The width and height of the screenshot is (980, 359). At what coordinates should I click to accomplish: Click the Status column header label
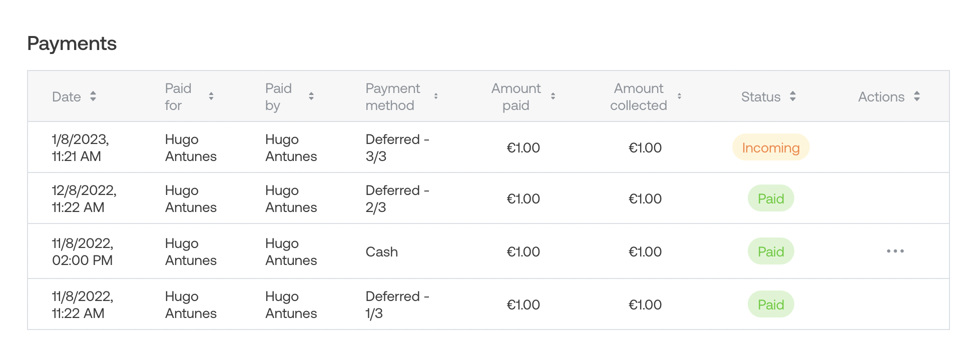pos(760,97)
